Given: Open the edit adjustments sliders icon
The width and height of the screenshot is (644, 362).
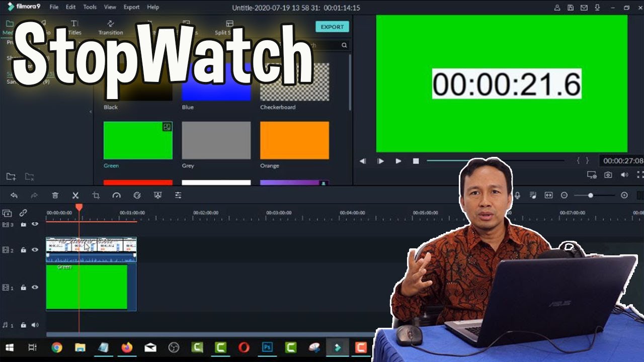Looking at the screenshot, I should tap(178, 196).
